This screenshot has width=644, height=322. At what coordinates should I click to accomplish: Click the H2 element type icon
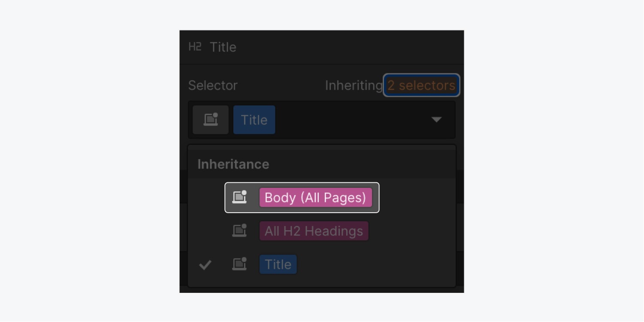click(x=195, y=47)
